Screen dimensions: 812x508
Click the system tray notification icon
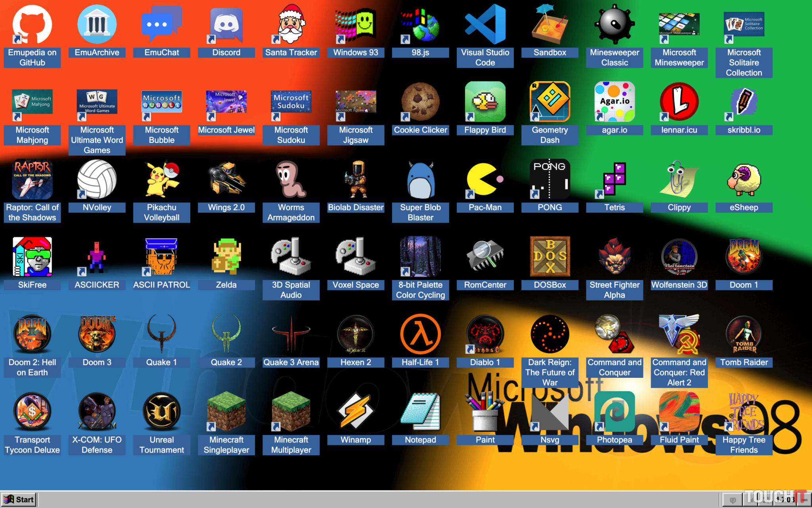pyautogui.click(x=733, y=500)
